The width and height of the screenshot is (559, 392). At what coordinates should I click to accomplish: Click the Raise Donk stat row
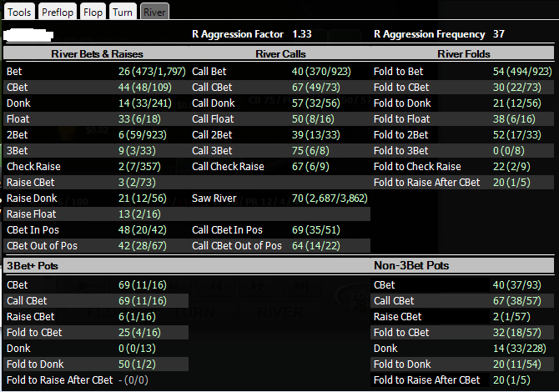[96, 199]
